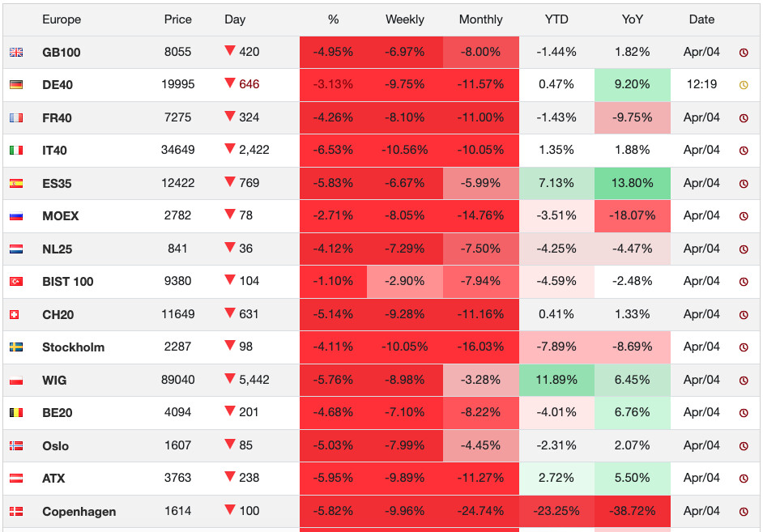This screenshot has height=532, width=763.
Task: Sort by the YTD column header
Action: [556, 19]
